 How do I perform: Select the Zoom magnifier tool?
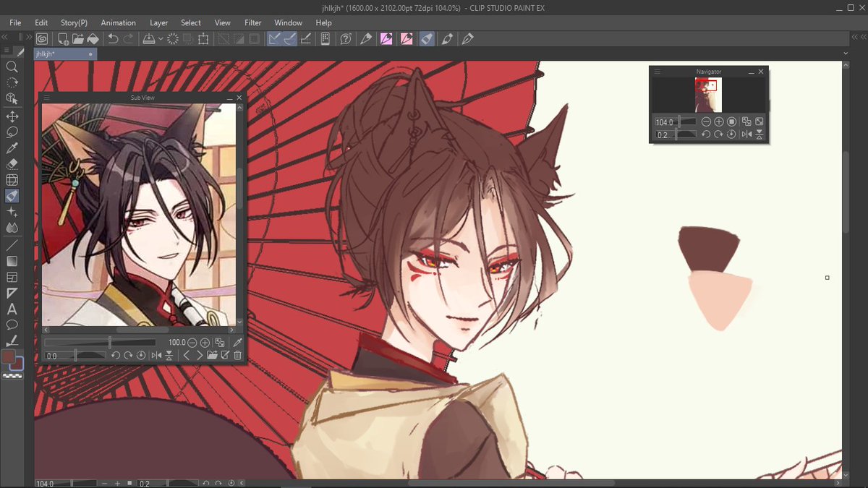(x=12, y=66)
